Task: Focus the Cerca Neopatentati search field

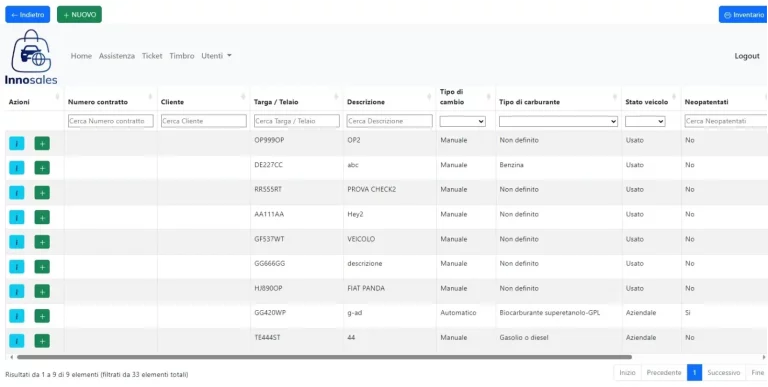Action: 726,121
